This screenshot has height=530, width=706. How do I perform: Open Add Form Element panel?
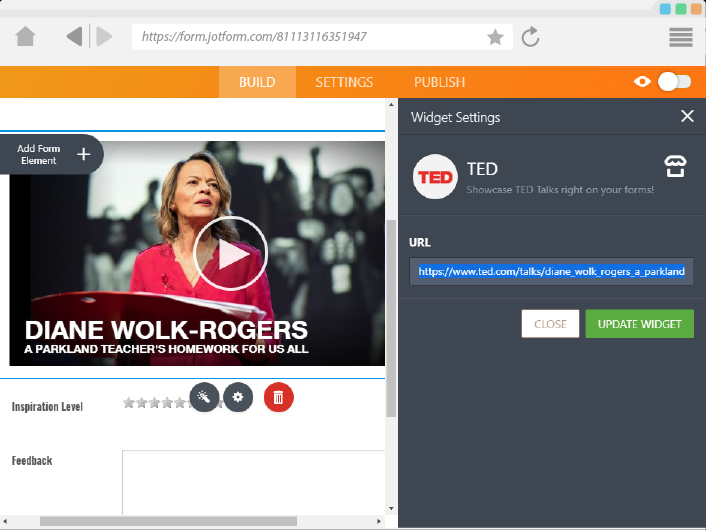tap(50, 154)
